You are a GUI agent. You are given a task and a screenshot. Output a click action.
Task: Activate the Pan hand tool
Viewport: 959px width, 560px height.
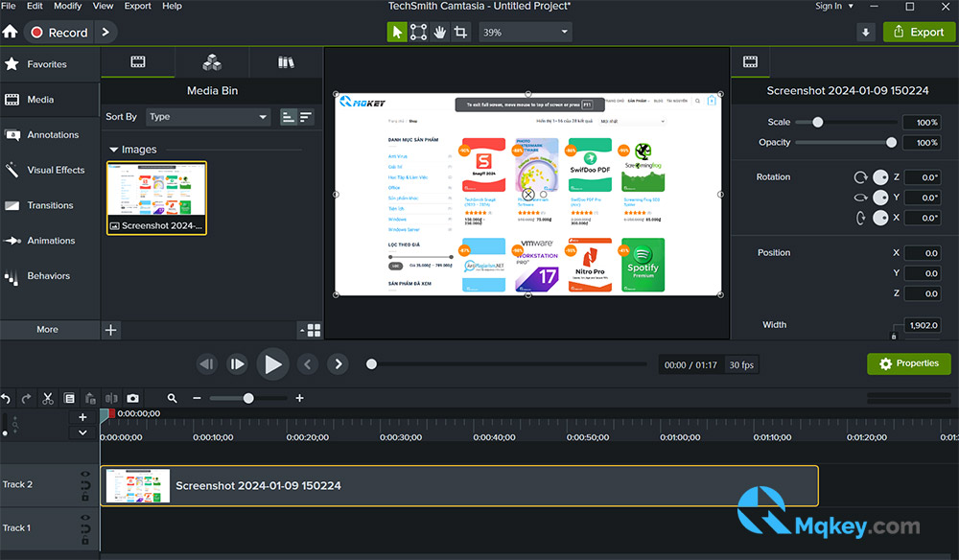click(x=440, y=32)
